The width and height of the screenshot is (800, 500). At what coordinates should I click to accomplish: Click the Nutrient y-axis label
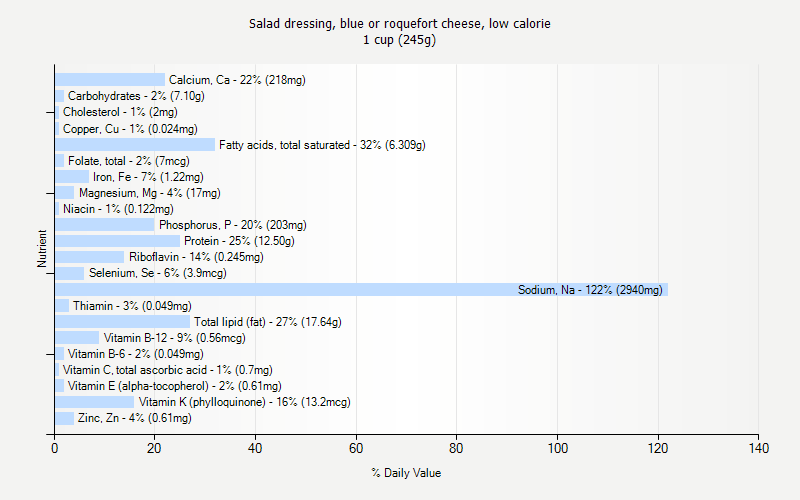[x=42, y=249]
